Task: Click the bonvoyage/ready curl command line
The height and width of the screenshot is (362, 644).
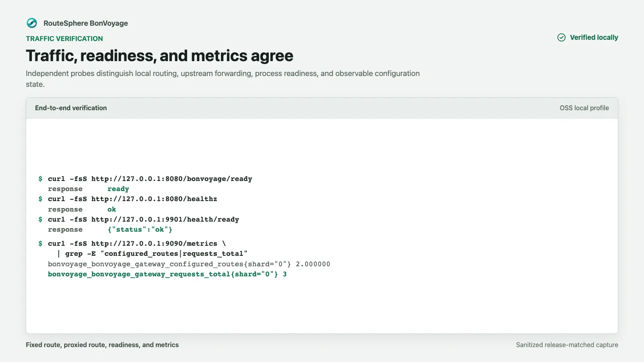Action: click(150, 179)
